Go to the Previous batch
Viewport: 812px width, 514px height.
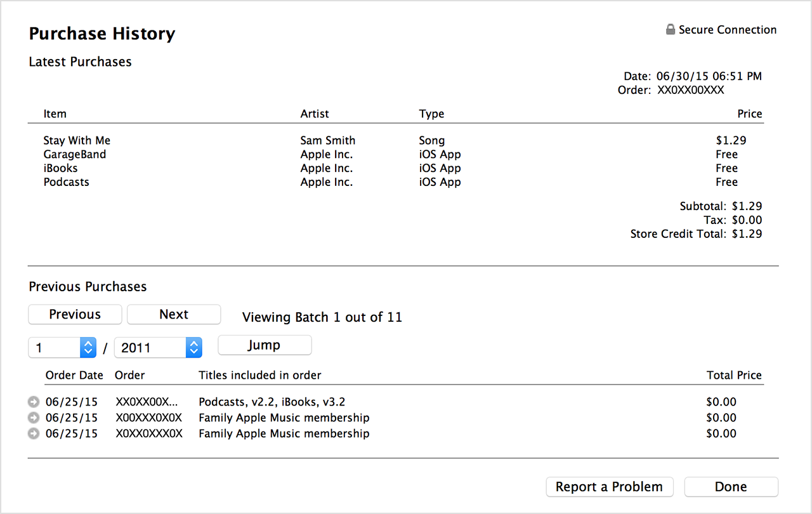(75, 314)
